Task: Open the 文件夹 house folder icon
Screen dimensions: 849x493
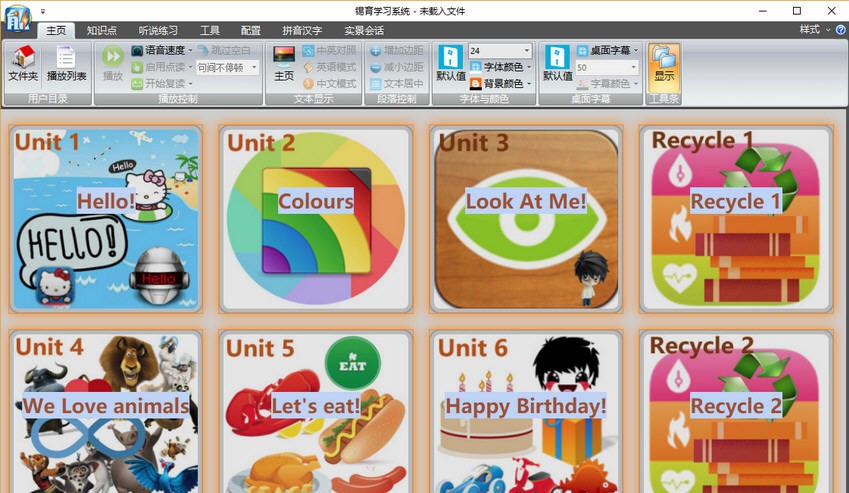Action: point(23,64)
